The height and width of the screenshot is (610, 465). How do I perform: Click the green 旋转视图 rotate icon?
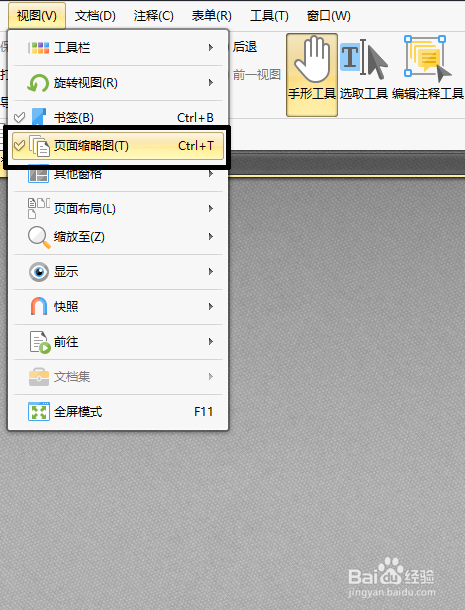38,83
